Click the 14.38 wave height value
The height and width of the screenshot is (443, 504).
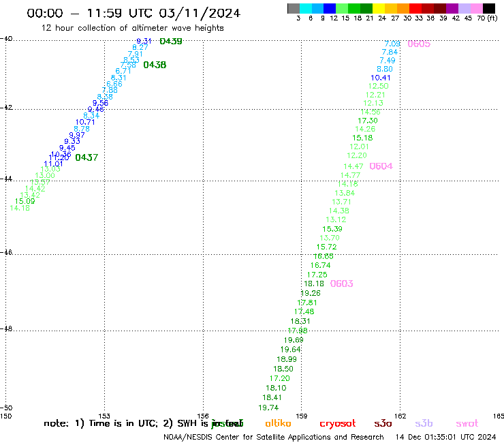pyautogui.click(x=338, y=211)
